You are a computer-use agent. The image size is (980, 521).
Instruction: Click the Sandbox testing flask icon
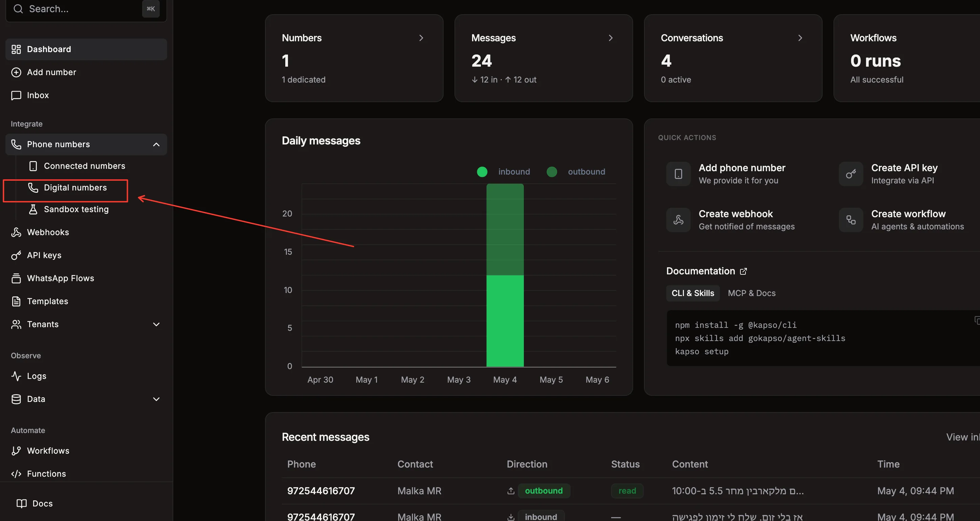[x=33, y=209]
